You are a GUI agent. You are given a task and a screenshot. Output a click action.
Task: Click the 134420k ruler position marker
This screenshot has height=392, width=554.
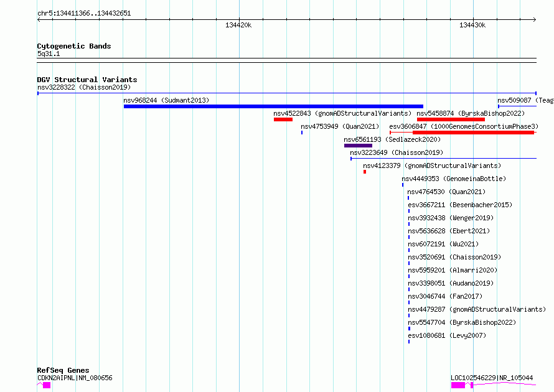tap(238, 25)
